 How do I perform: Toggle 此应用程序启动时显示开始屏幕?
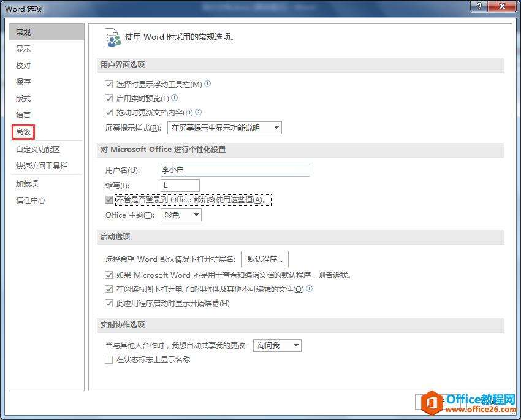[x=108, y=304]
